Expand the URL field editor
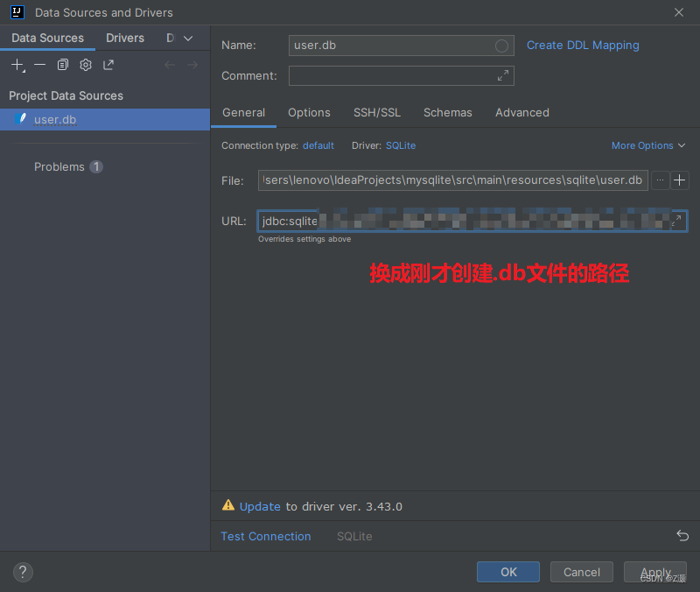 tap(677, 221)
